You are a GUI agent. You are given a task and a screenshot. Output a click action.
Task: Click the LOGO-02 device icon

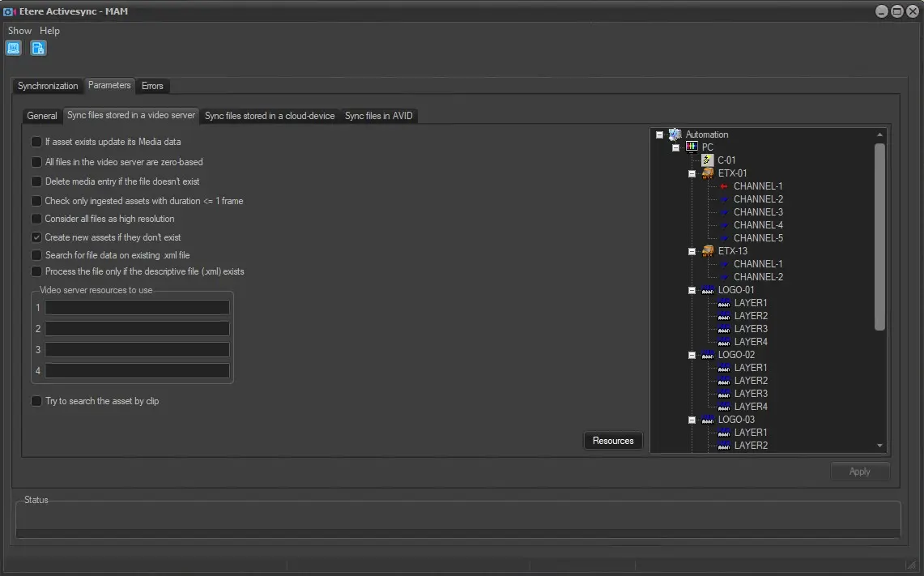click(x=708, y=355)
